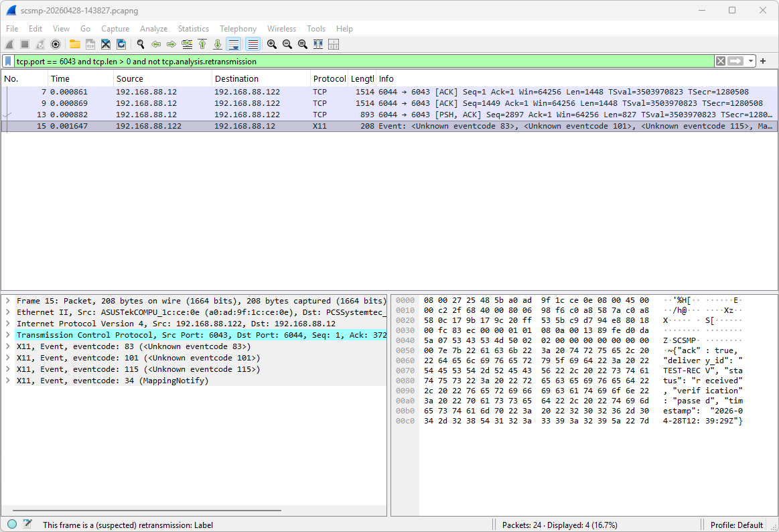Screen dimensions: 779x532
Task: Open capture file properties status icon
Action: [27, 524]
